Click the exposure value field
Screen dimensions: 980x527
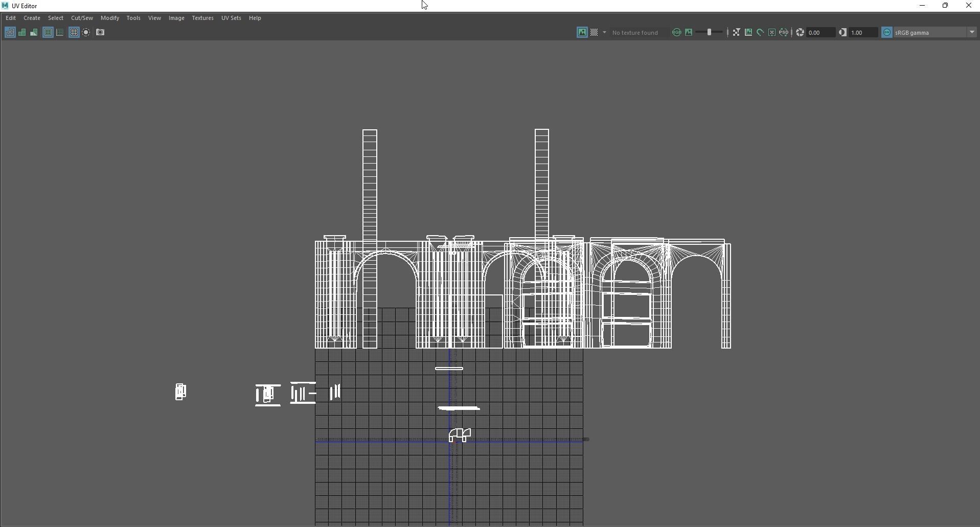point(820,32)
